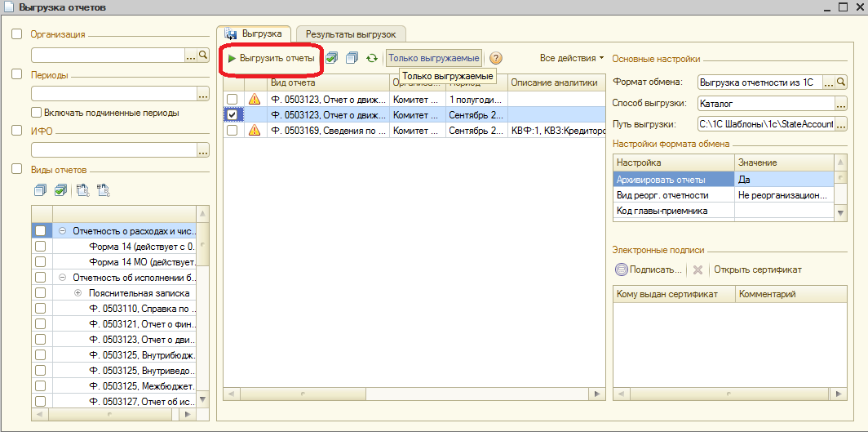Collapse Отчетность о расходах tree node
This screenshot has height=432, width=868.
[62, 230]
